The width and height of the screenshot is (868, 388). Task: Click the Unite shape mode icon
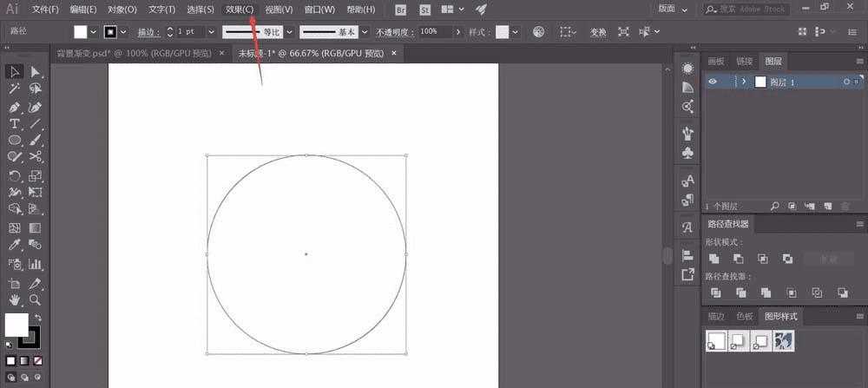[714, 259]
